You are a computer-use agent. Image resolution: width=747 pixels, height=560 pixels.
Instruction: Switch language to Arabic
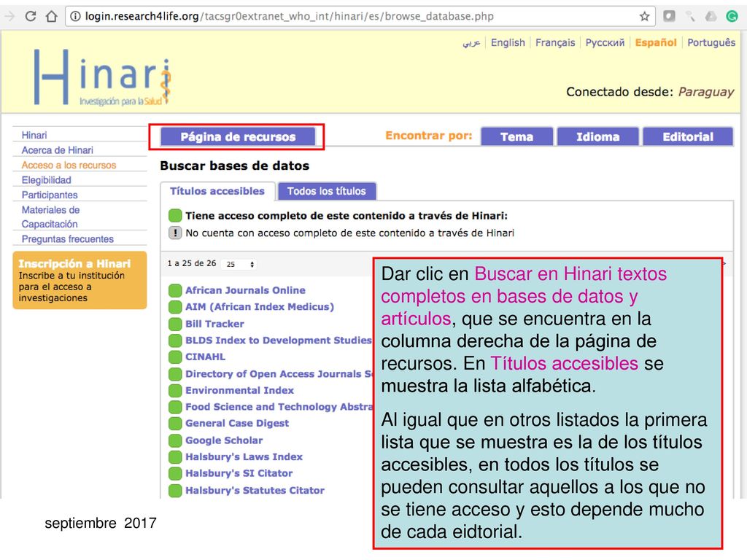tap(471, 42)
